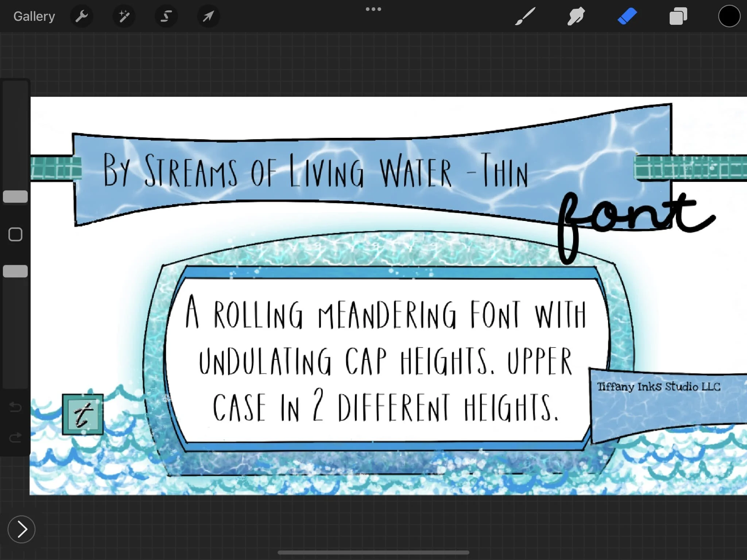Tap the square modify button on the sidebar
This screenshot has height=560, width=747.
point(15,234)
